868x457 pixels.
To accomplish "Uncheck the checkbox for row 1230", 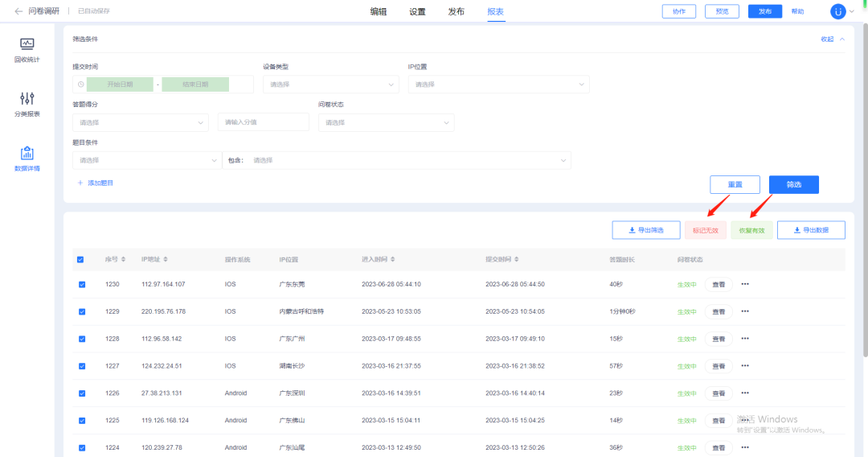I will tap(82, 285).
